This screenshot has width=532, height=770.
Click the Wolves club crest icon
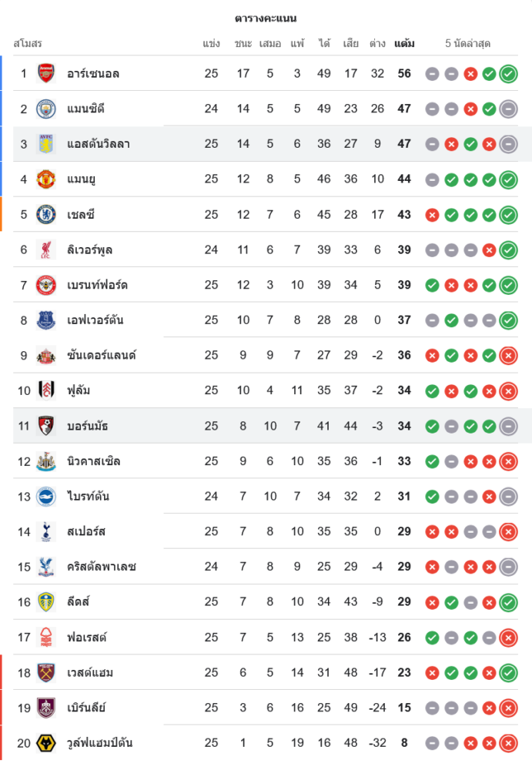(46, 743)
